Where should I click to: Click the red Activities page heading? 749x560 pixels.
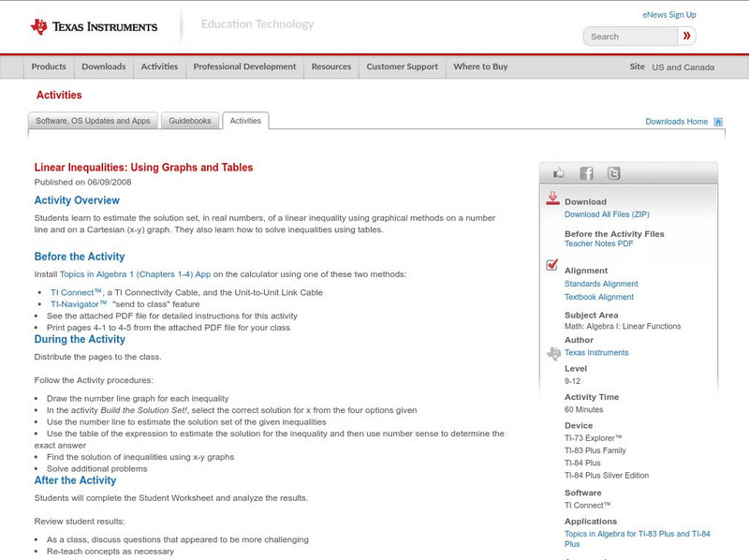coord(59,95)
